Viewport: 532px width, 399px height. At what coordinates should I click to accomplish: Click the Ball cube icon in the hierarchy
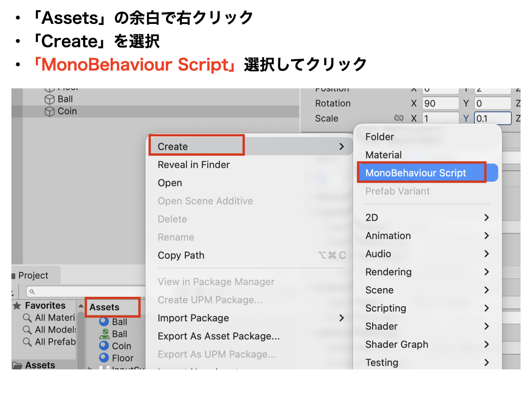[x=49, y=99]
